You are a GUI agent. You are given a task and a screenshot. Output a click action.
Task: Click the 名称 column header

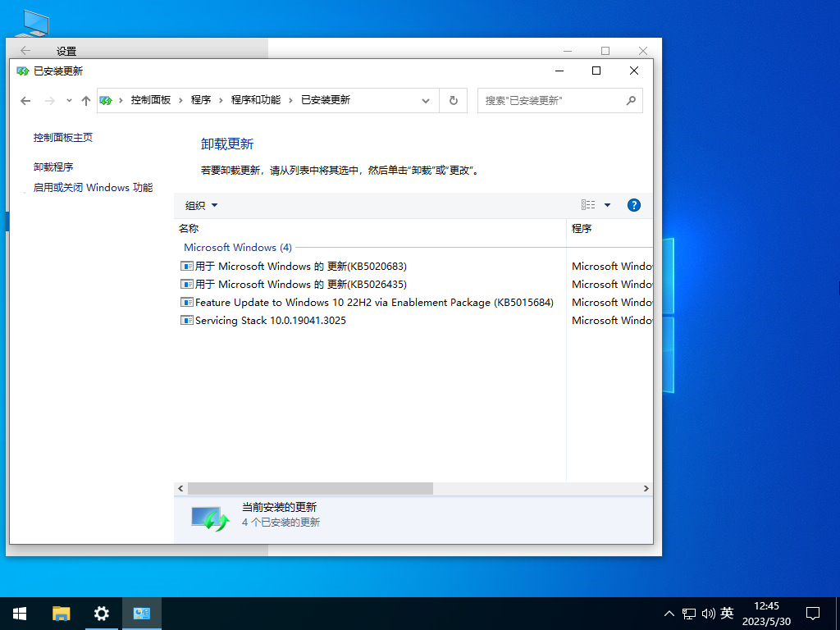click(x=189, y=228)
